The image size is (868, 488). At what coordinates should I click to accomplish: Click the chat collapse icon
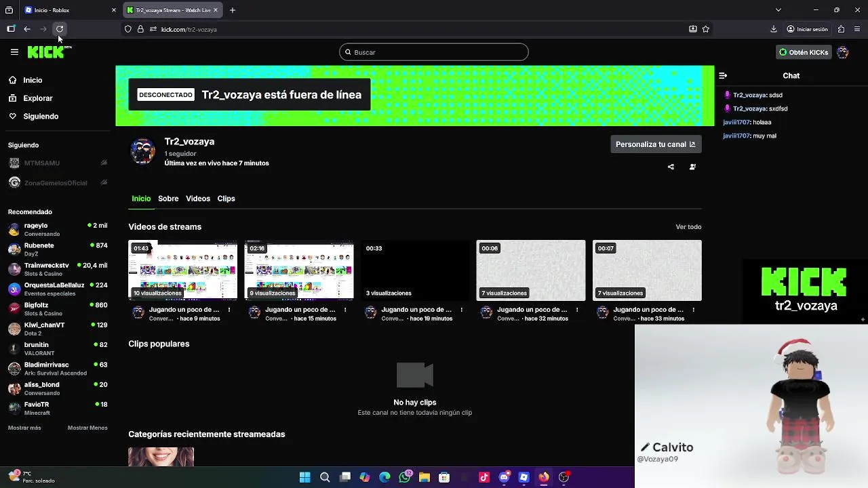point(723,76)
